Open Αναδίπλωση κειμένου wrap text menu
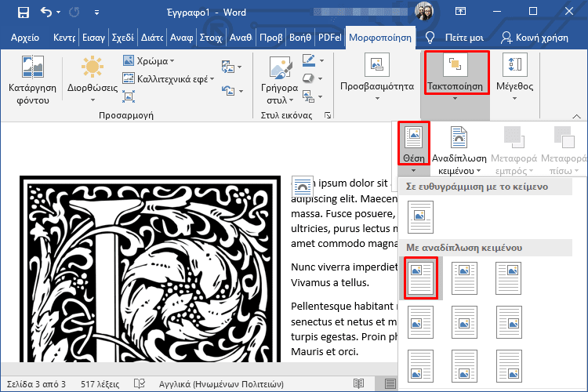Image resolution: width=588 pixels, height=392 pixels. coord(459,150)
